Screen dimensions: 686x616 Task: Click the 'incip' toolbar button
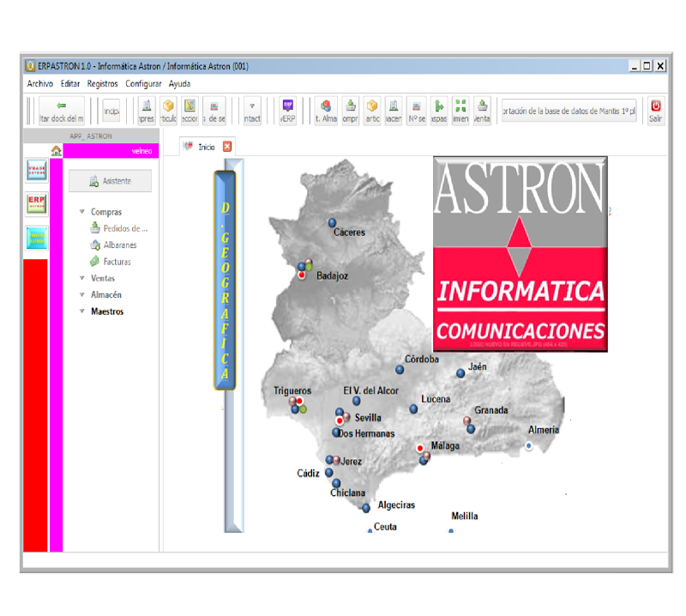coord(111,111)
